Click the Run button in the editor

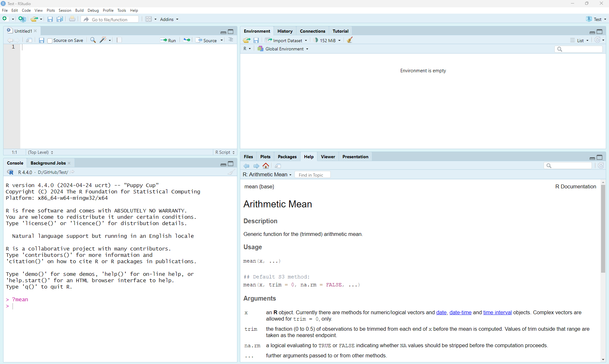(168, 40)
